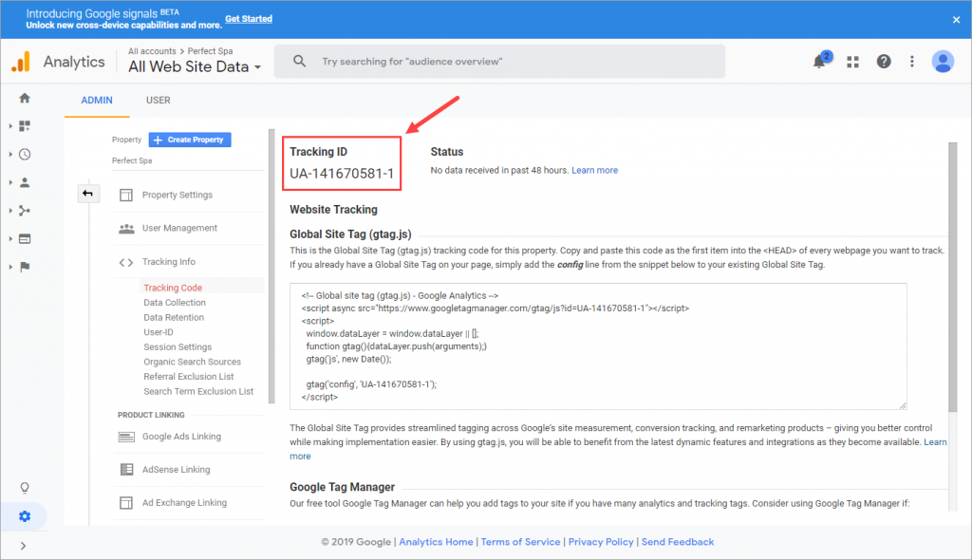Click the main content vertical scrollbar

(x=952, y=276)
